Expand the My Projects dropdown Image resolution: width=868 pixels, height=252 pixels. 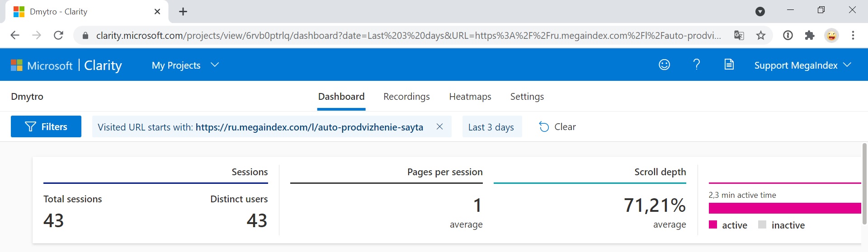pyautogui.click(x=185, y=65)
